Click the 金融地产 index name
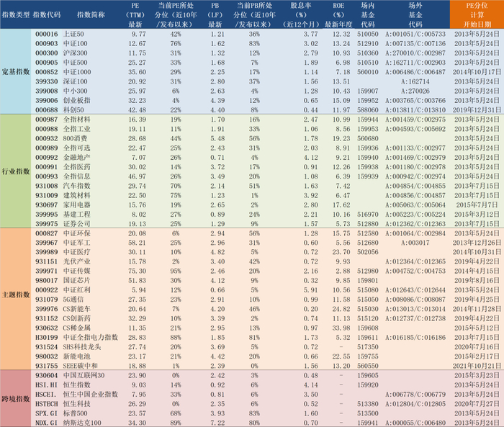This screenshot has height=427, width=504. [x=77, y=157]
